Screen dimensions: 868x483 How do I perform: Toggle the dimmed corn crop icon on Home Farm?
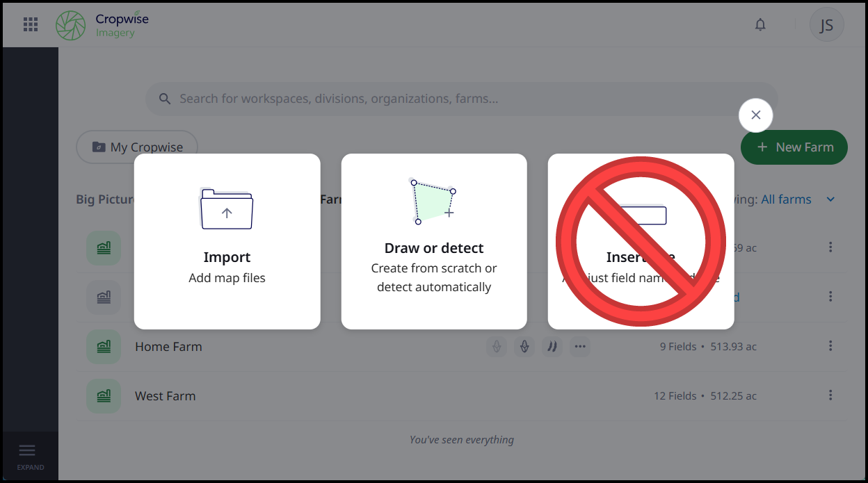click(x=497, y=346)
